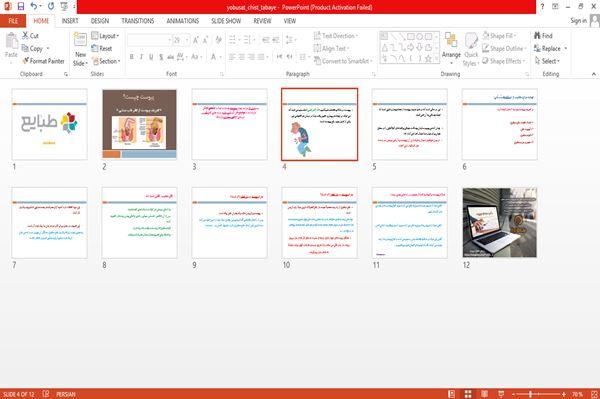The image size is (600, 399).
Task: Open Shape Effects dropdown
Action: coord(504,61)
